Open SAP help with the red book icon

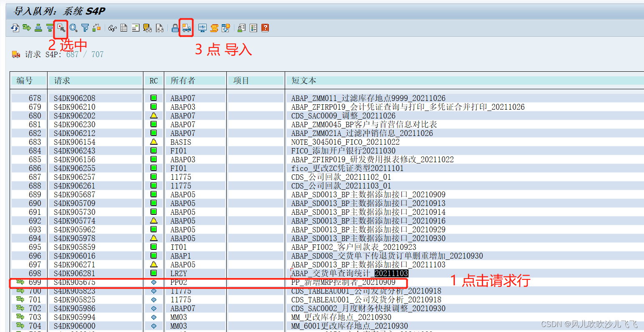click(x=265, y=28)
